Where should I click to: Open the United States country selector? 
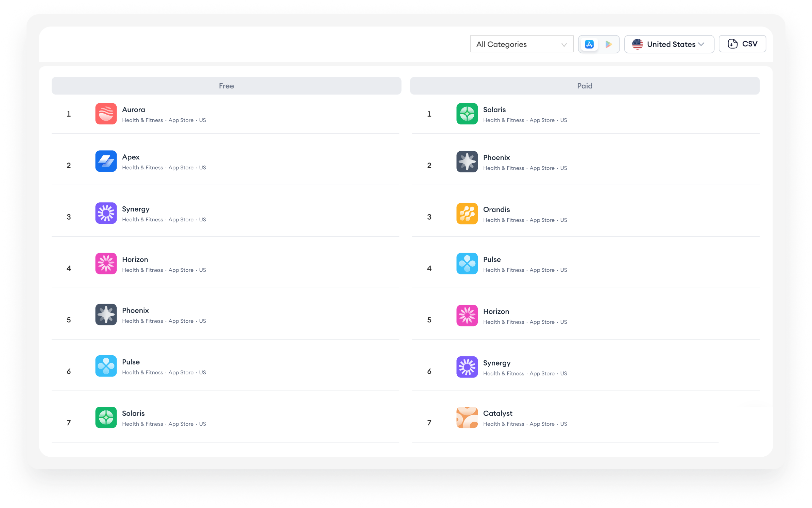pos(669,44)
